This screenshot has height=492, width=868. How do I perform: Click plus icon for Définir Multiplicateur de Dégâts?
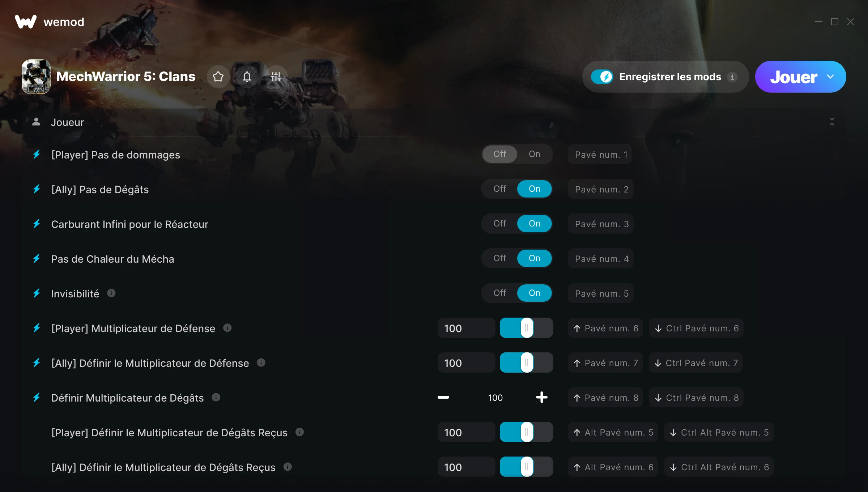[x=542, y=397]
